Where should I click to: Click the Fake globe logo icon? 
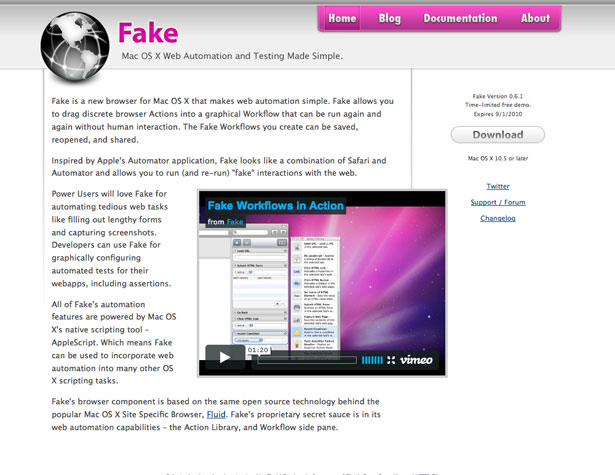(x=75, y=46)
